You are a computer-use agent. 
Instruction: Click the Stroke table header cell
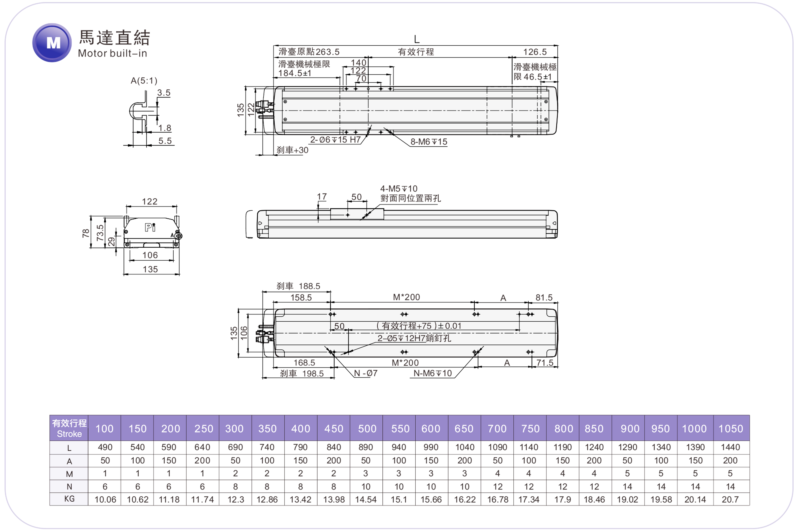click(x=69, y=428)
